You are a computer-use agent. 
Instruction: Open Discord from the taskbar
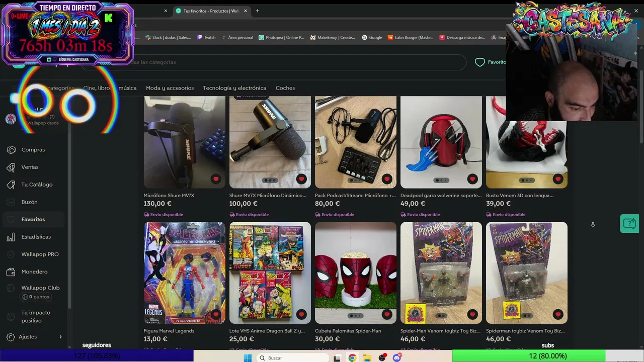pos(397,358)
